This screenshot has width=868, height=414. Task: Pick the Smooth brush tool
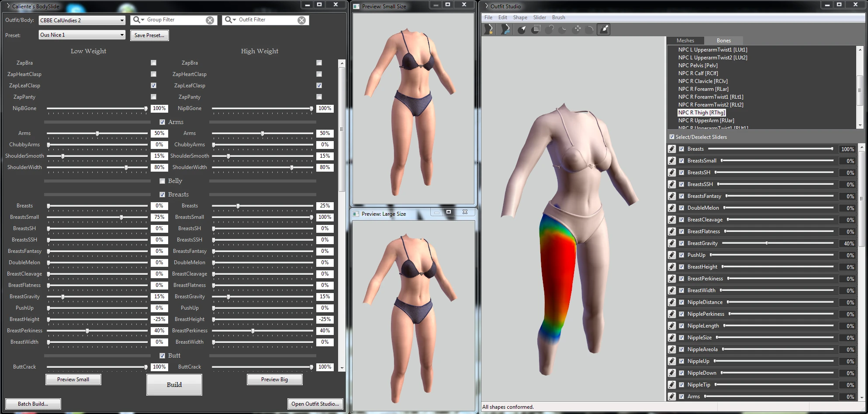[589, 29]
